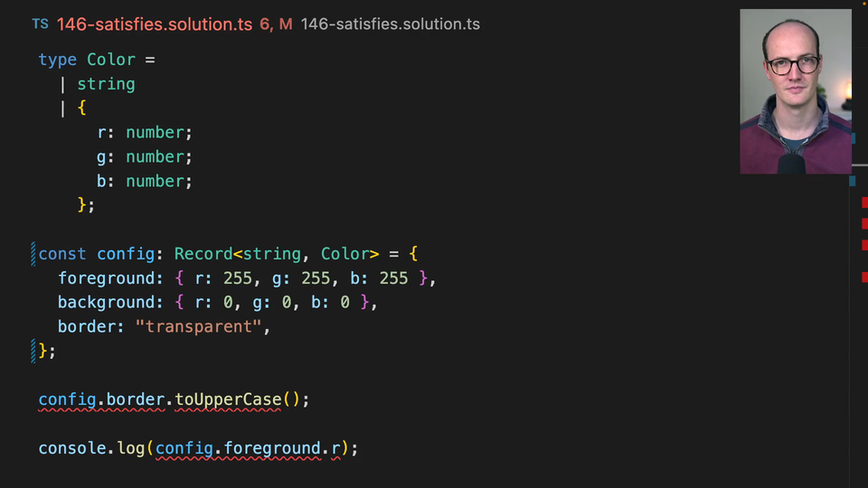The width and height of the screenshot is (868, 488).
Task: Click the "background" key in config object
Action: 106,303
